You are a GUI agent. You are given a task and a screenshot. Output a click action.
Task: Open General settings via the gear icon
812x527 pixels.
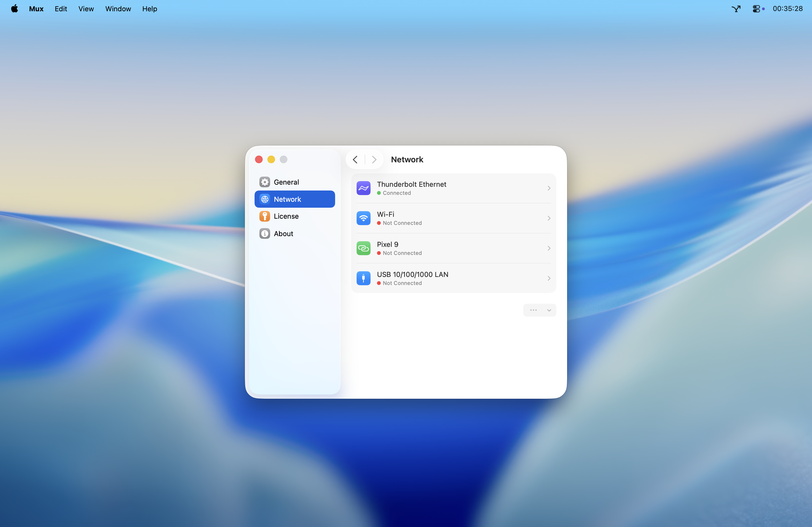pos(265,182)
